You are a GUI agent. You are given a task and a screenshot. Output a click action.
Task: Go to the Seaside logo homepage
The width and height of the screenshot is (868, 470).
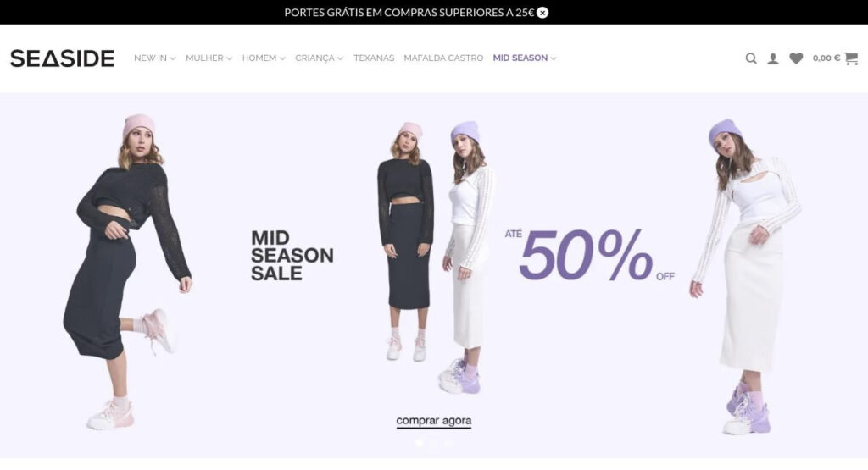coord(63,58)
